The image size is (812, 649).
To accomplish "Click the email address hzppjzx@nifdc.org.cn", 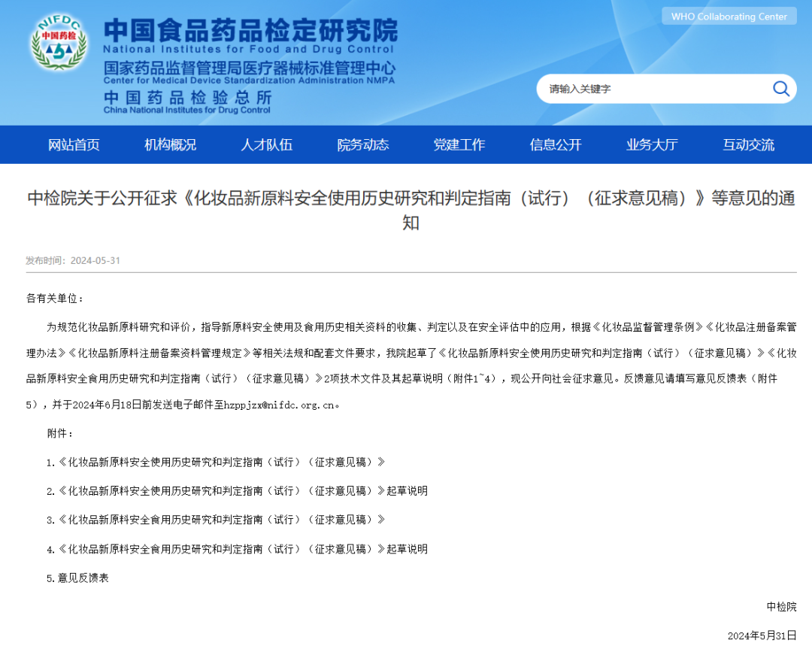I will tap(279, 405).
